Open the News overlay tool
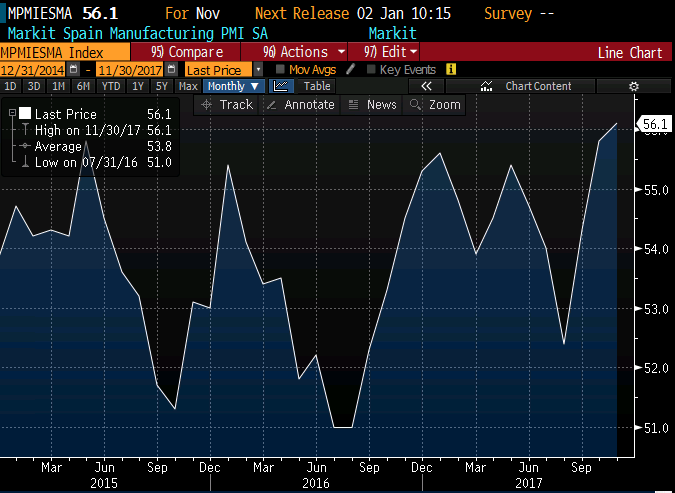Image resolution: width=675 pixels, height=493 pixels. 373,105
